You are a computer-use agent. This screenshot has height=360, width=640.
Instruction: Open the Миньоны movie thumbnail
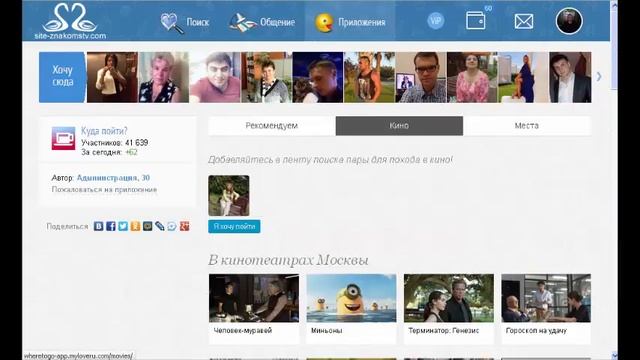351,298
